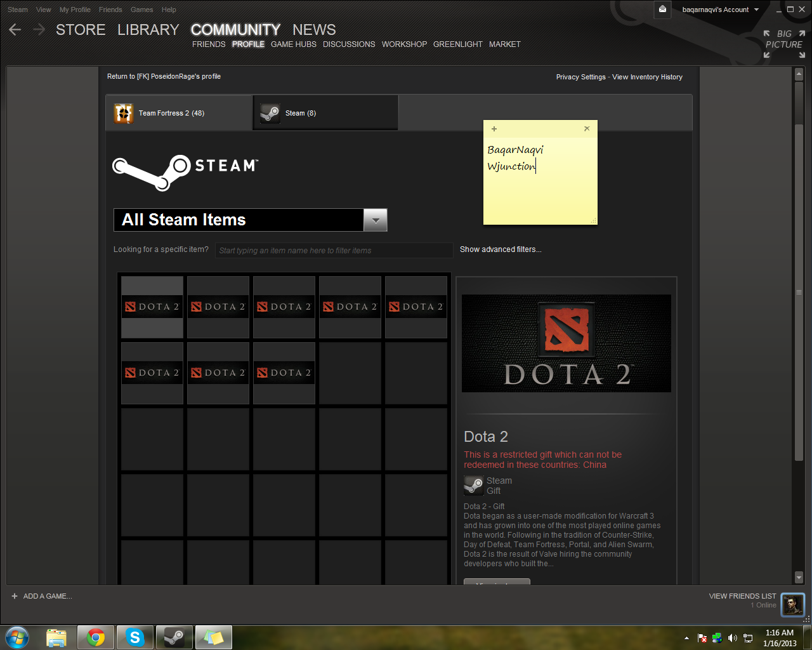Open the Action Center flag icon
This screenshot has height=650, width=812.
(x=702, y=638)
